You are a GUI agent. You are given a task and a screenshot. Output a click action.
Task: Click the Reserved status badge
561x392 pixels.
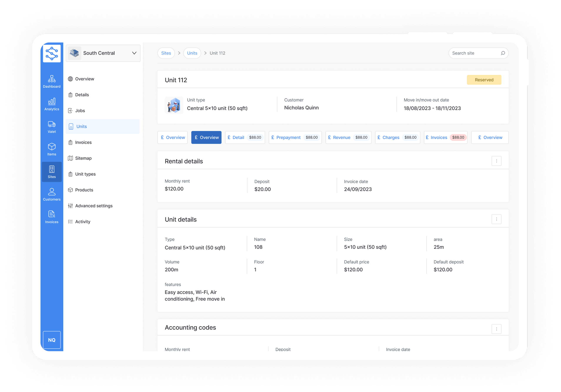(484, 80)
